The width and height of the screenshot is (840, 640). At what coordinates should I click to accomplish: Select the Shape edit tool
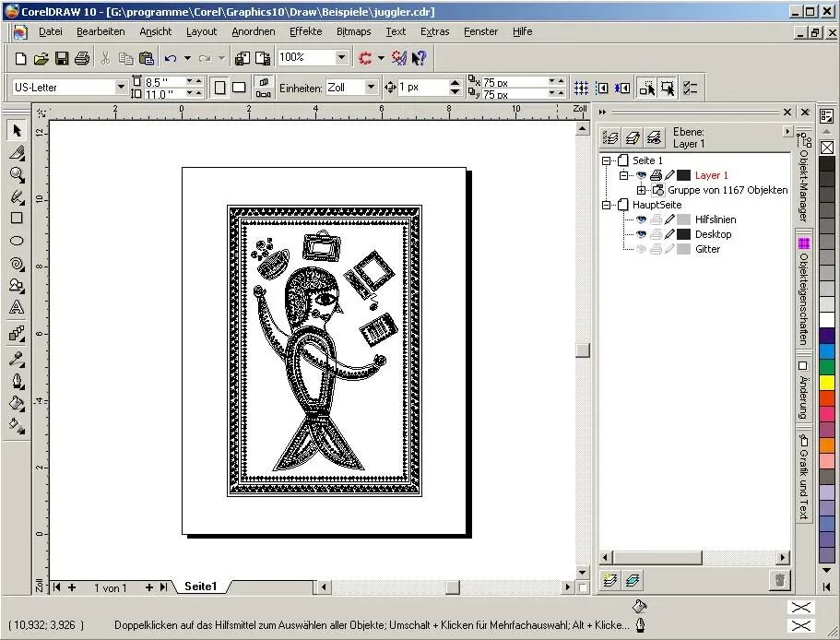[x=17, y=153]
